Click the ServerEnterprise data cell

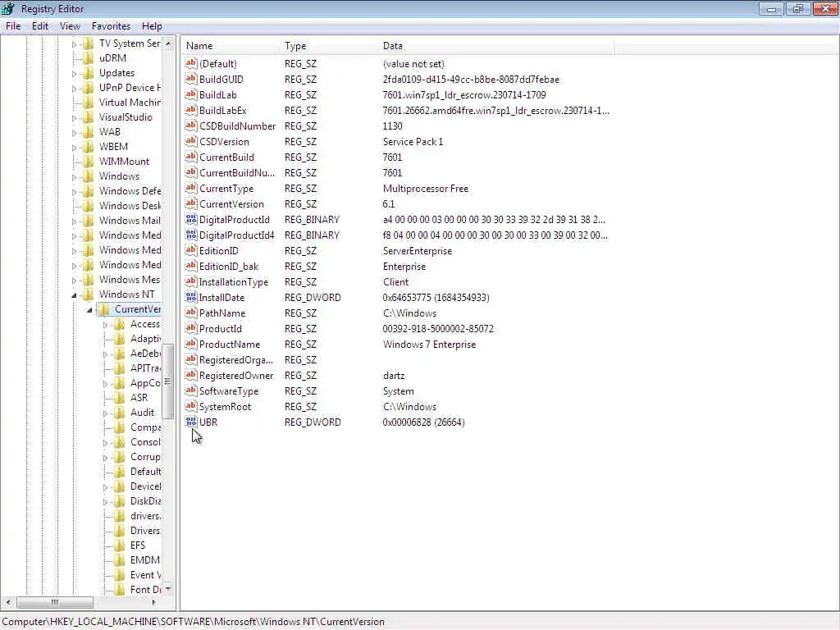click(x=418, y=251)
